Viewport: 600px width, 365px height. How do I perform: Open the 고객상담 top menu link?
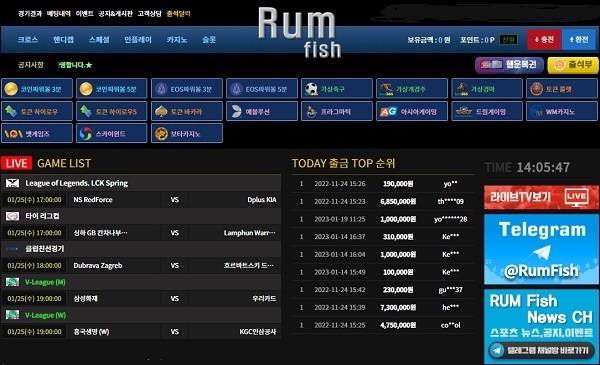pyautogui.click(x=150, y=14)
